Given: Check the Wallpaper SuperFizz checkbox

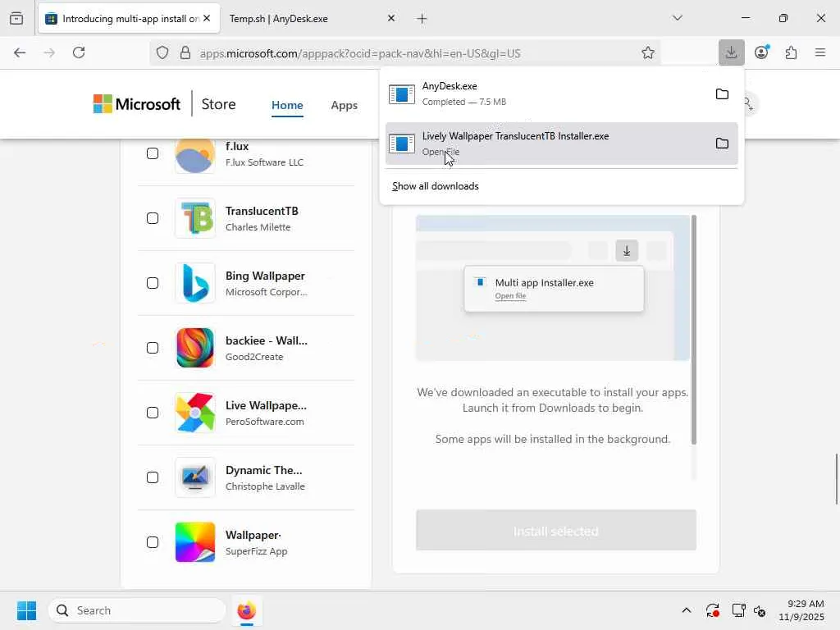Looking at the screenshot, I should click(x=153, y=542).
